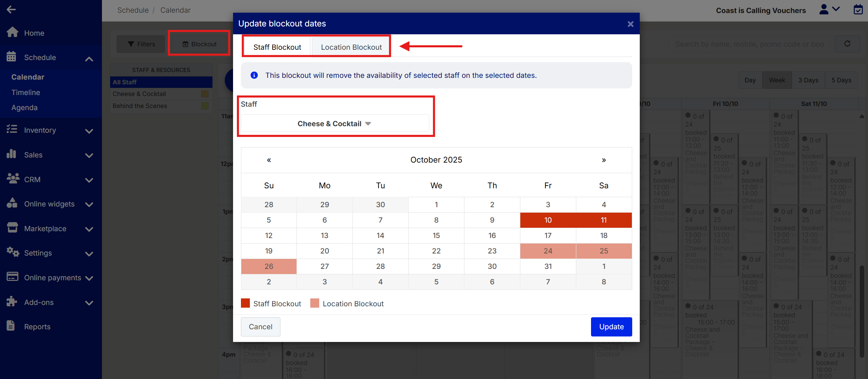
Task: Select the Staff Blockout tab
Action: click(x=277, y=47)
